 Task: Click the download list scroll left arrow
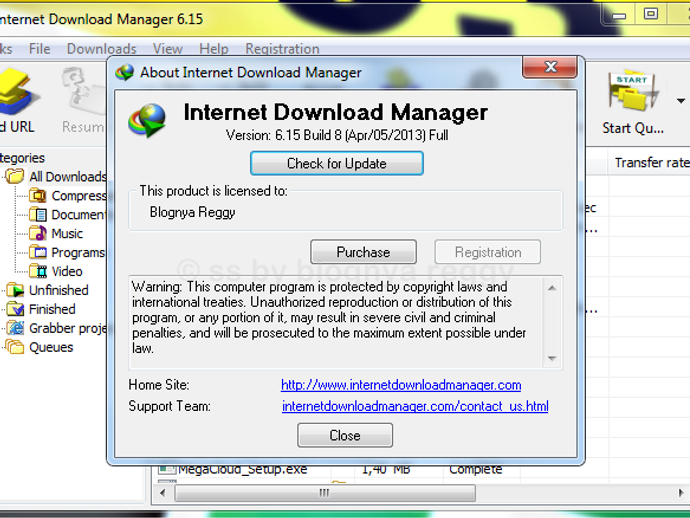pos(162,493)
